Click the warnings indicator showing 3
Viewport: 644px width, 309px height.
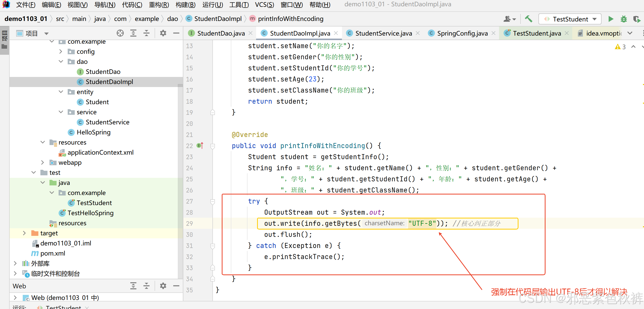(620, 47)
